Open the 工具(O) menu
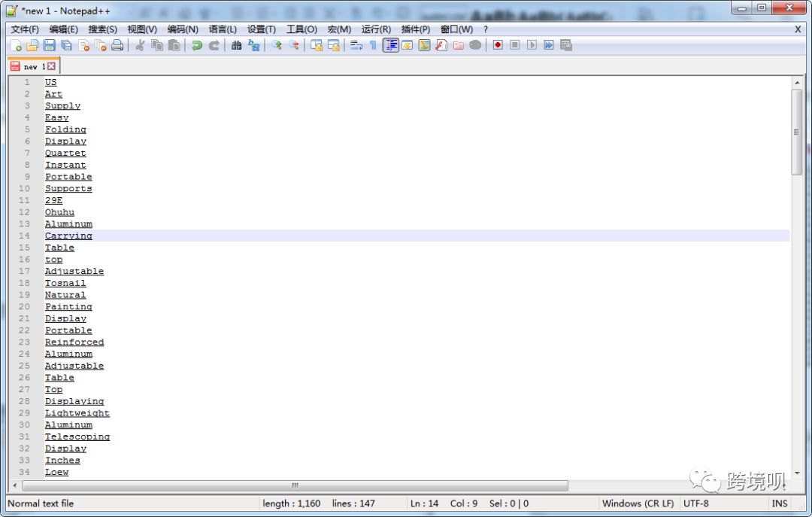The height and width of the screenshot is (517, 812). point(302,29)
